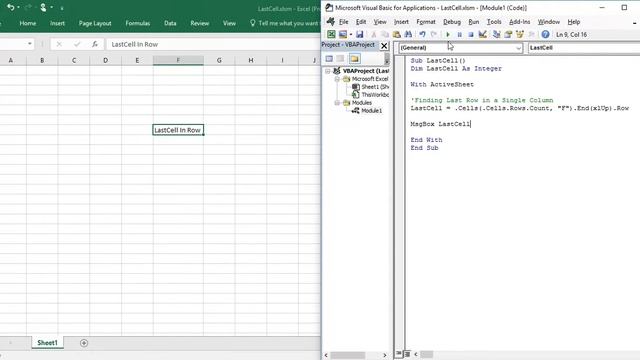The height and width of the screenshot is (360, 640).
Task: Collapse the VBAProject root tree node
Action: tap(328, 71)
